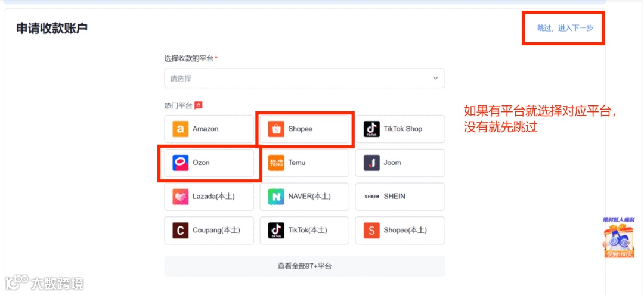Viewport: 644px width, 295px height.
Task: Click the SHEIN logo icon
Action: click(371, 197)
